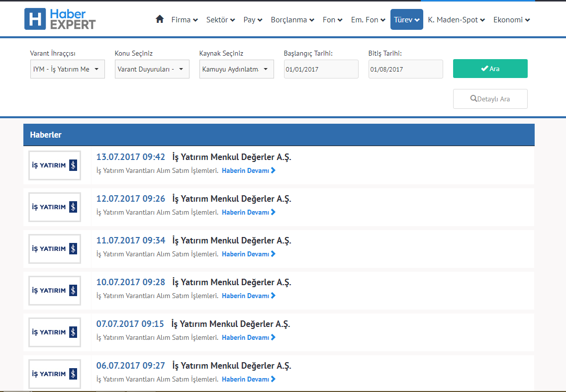Open the Sektör menu
Screen dimensions: 566x392
pos(220,20)
